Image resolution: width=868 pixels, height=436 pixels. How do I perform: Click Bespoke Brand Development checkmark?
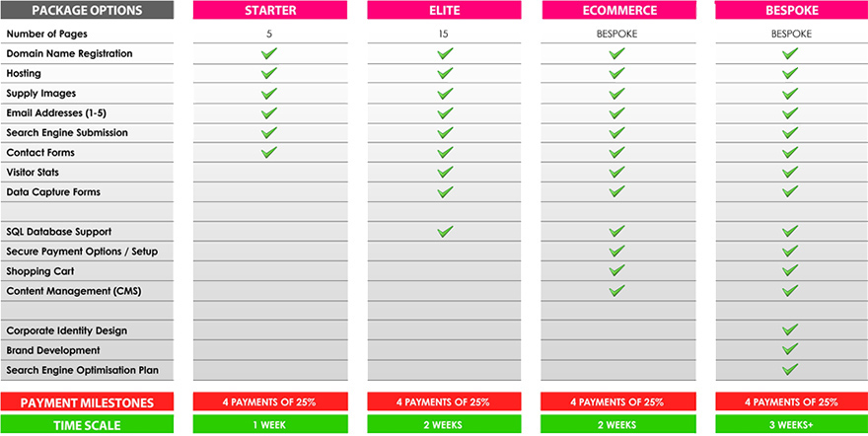point(790,349)
